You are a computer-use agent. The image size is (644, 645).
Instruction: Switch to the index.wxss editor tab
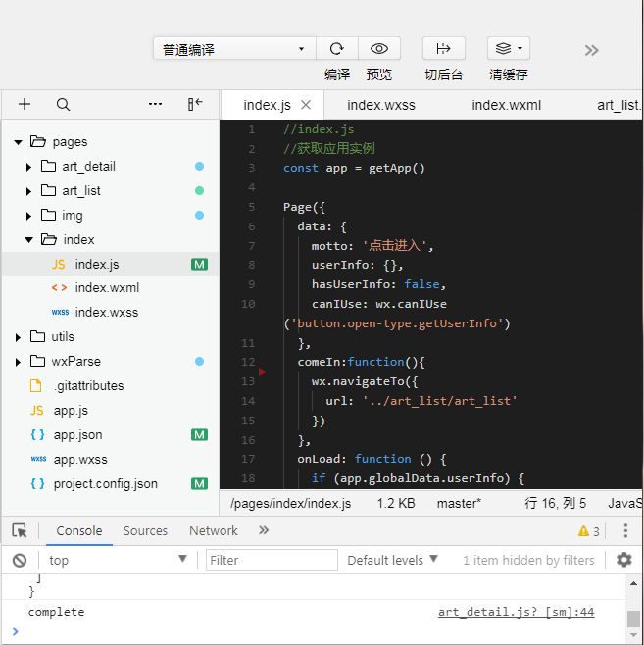(x=380, y=105)
